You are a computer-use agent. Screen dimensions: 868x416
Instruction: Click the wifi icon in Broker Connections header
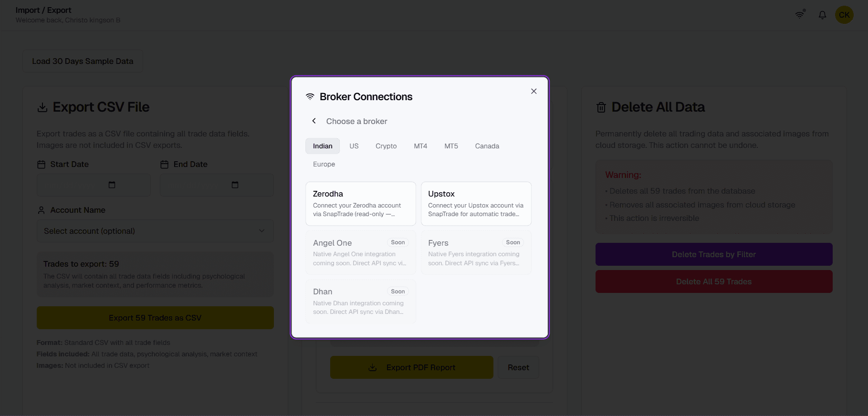[310, 96]
